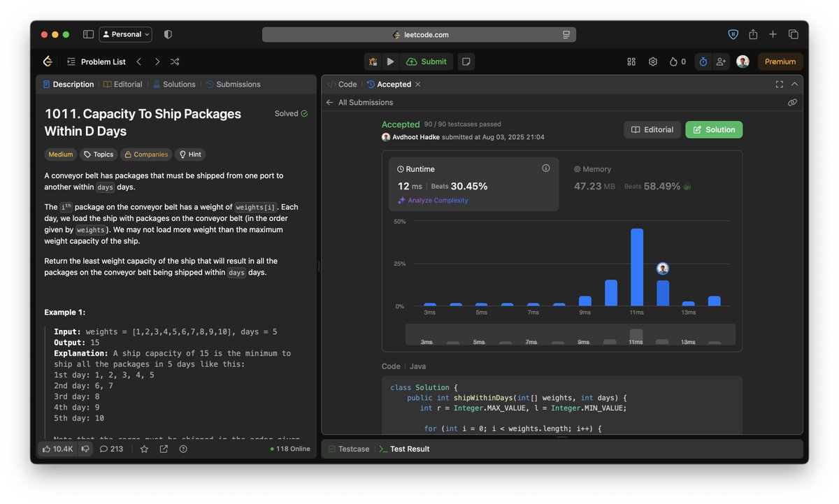View the streak fire counter
This screenshot has height=504, width=839.
click(677, 62)
